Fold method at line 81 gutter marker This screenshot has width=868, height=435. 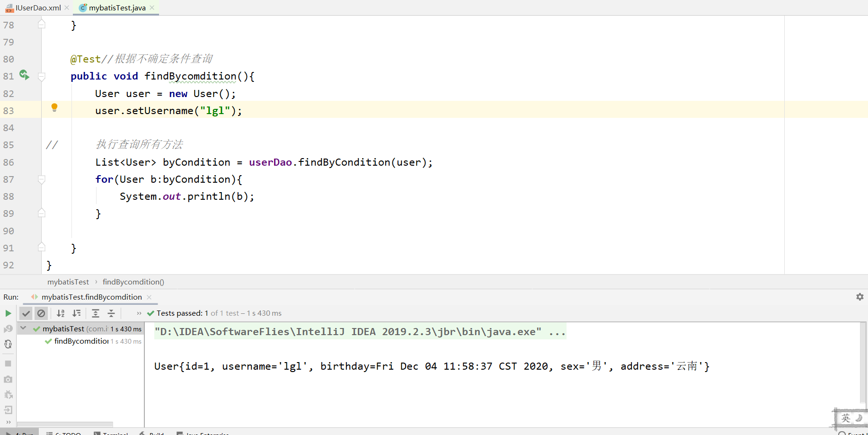[x=42, y=76]
